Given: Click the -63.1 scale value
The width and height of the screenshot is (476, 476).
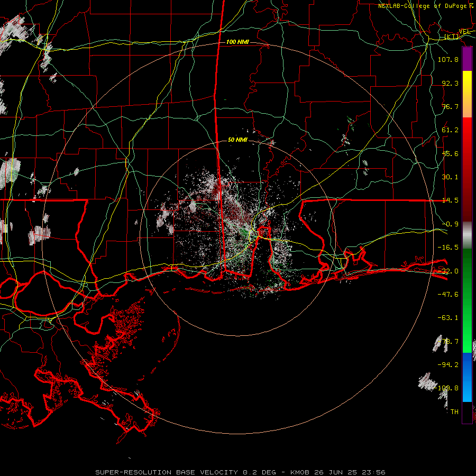Looking at the screenshot, I should pyautogui.click(x=448, y=318).
